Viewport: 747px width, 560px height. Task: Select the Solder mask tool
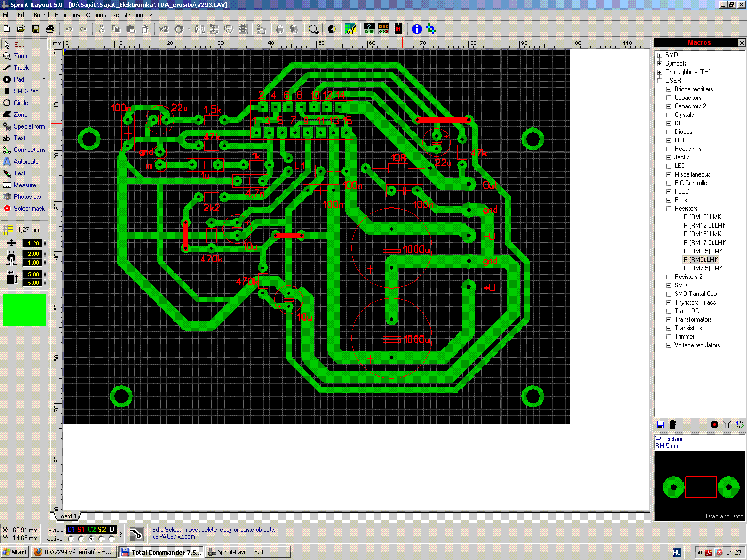point(25,209)
